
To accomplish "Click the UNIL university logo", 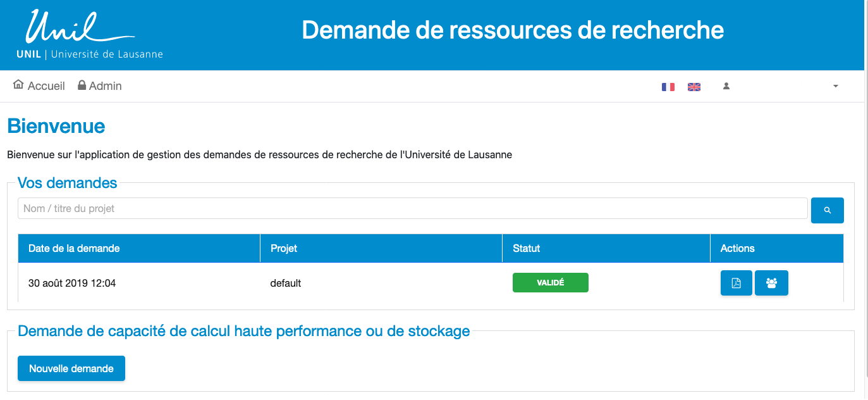I will pos(89,36).
